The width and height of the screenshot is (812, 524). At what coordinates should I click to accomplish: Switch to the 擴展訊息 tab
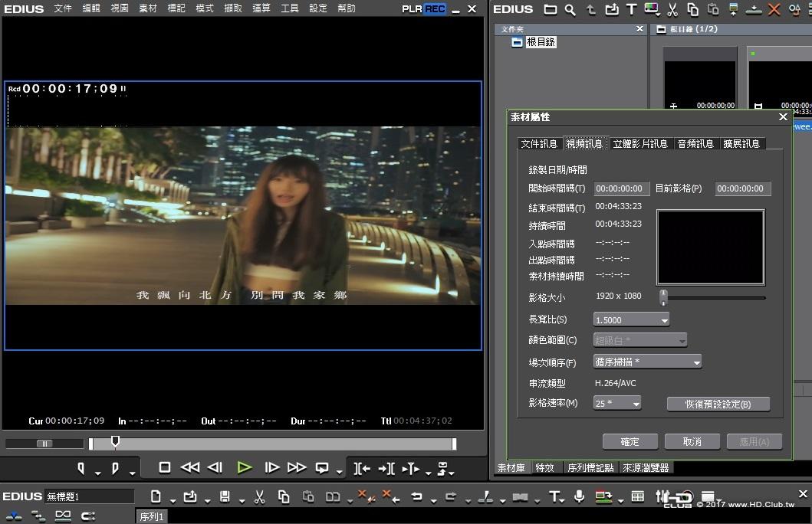[741, 144]
